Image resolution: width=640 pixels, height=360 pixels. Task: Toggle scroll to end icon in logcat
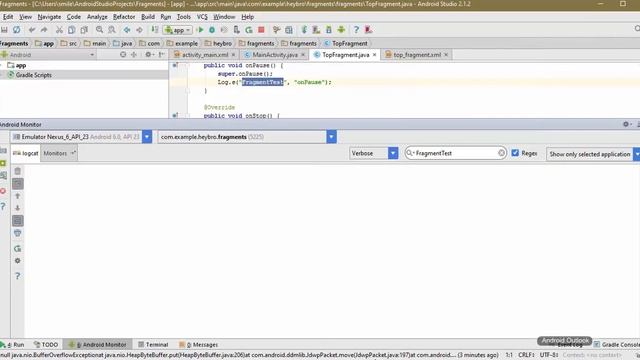pyautogui.click(x=18, y=184)
